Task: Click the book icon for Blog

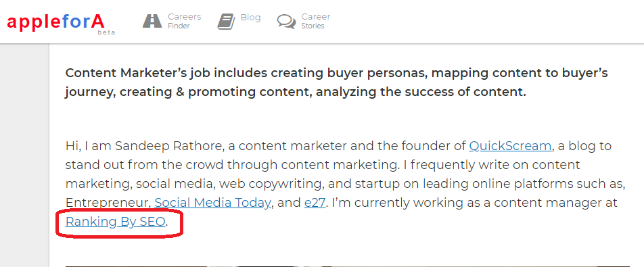Action: coord(227,22)
